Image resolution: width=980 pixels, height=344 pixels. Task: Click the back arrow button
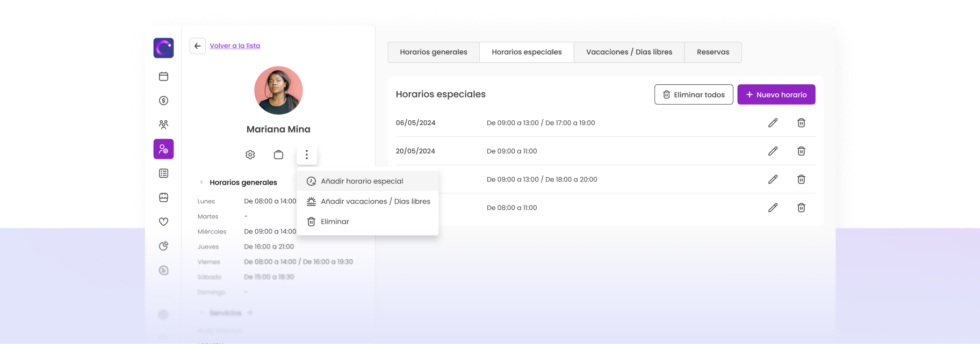(198, 46)
